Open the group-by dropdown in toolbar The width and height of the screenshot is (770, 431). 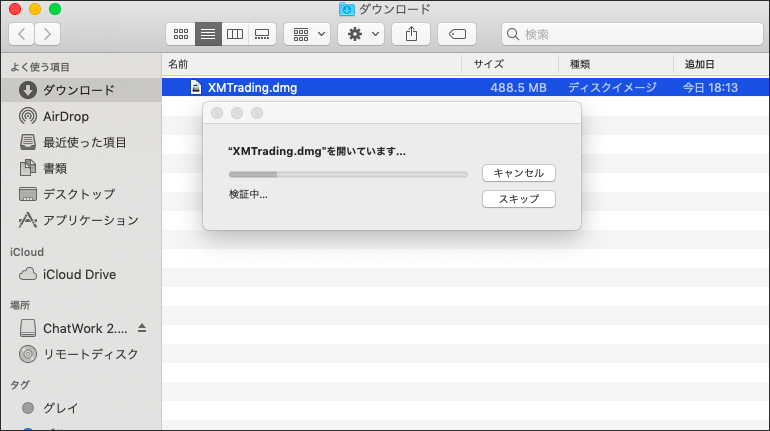tap(307, 34)
